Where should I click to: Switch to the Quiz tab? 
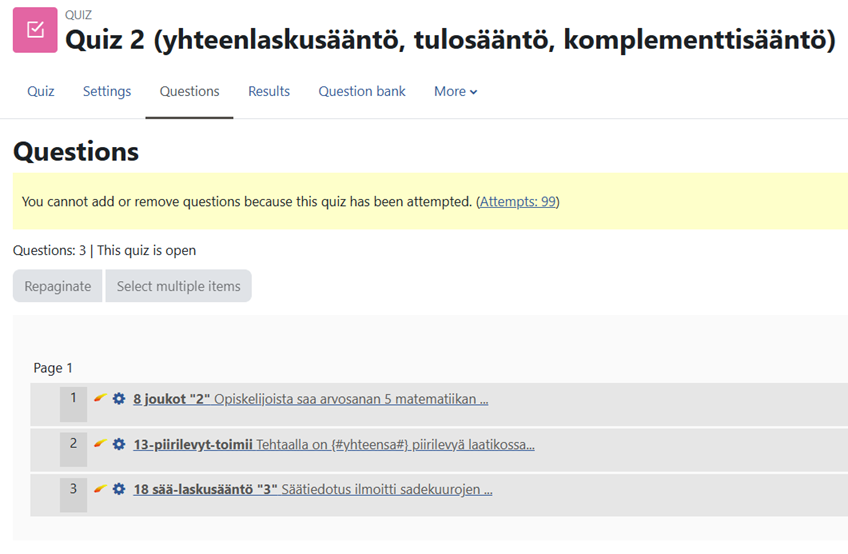(41, 91)
